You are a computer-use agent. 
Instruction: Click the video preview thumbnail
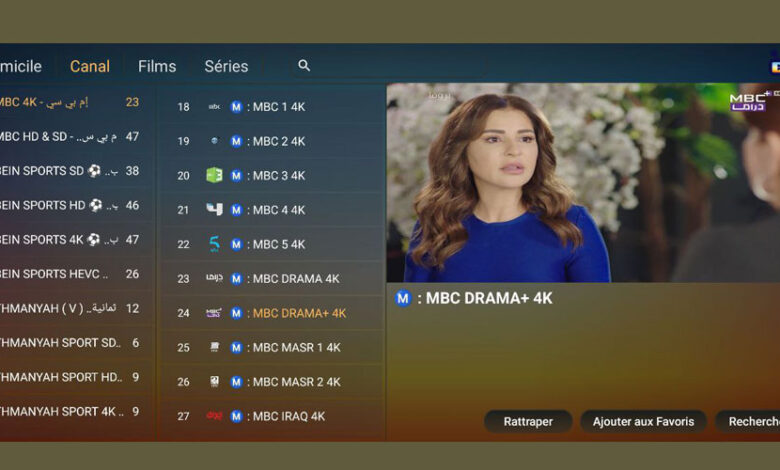coord(583,182)
